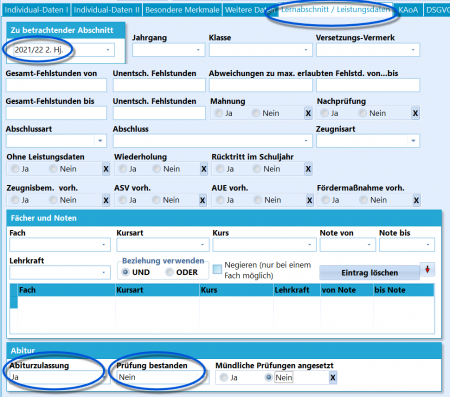The width and height of the screenshot is (450, 397).
Task: Clear the Mahnung selection with X
Action: click(308, 113)
